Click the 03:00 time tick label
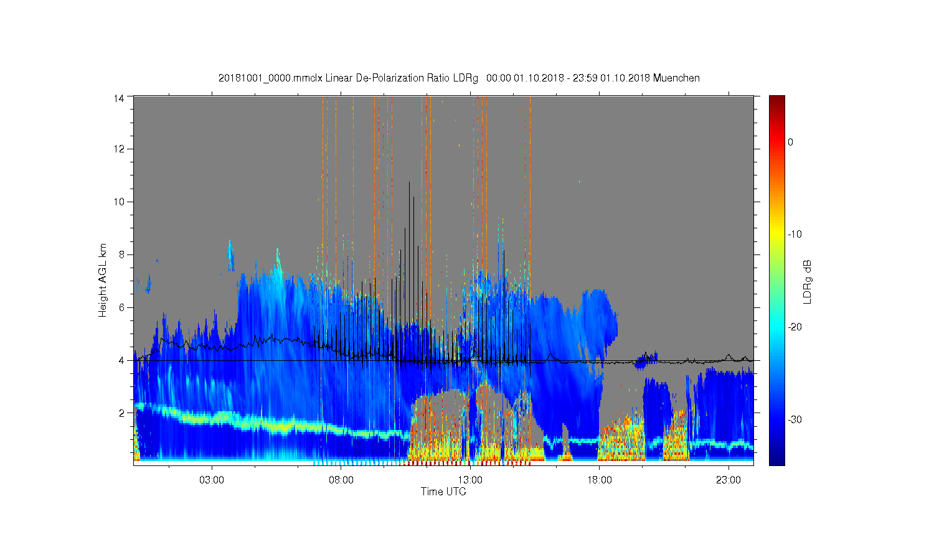 tap(212, 480)
